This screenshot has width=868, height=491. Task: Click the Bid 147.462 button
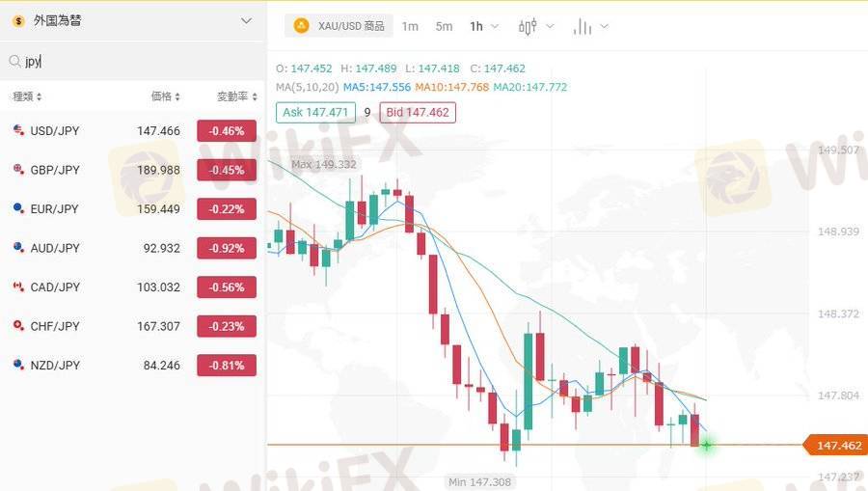(x=418, y=112)
